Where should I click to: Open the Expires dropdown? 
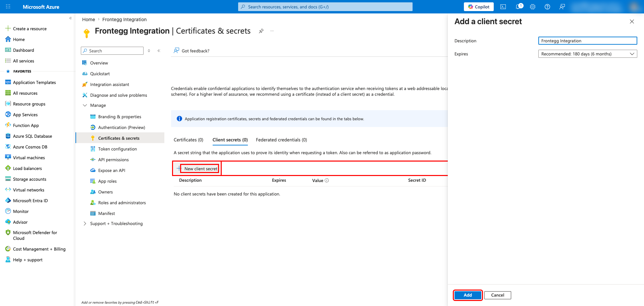coord(588,54)
